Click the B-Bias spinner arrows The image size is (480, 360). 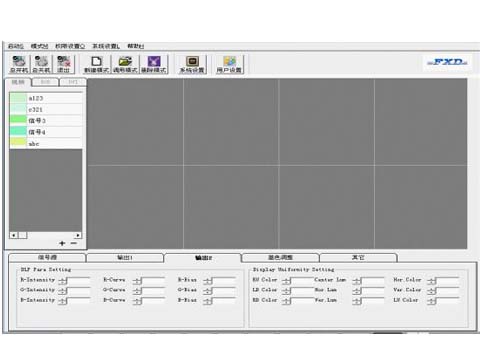click(x=208, y=301)
